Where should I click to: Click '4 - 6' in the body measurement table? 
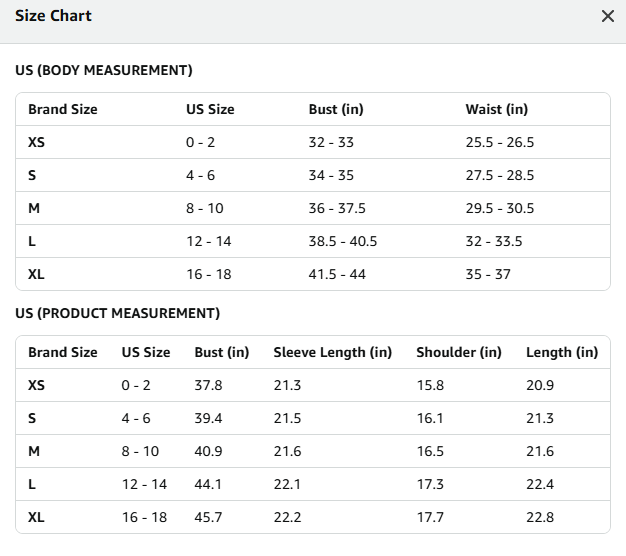[200, 175]
